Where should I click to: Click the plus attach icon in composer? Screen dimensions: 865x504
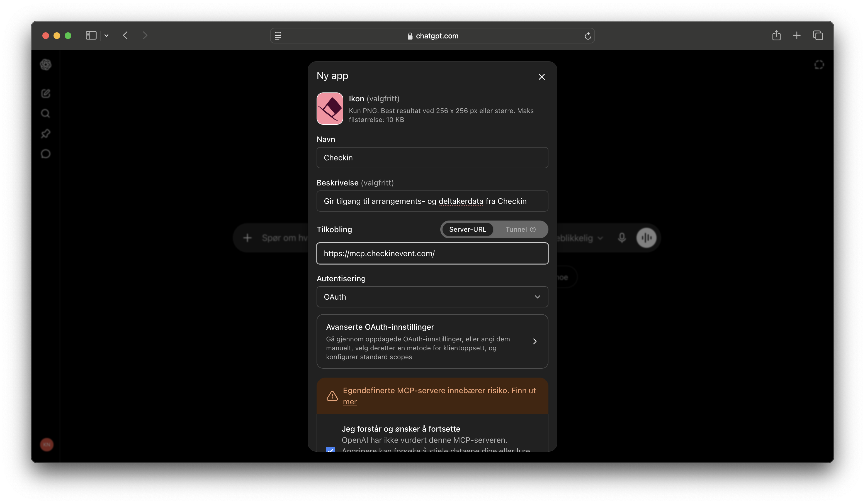pos(247,238)
